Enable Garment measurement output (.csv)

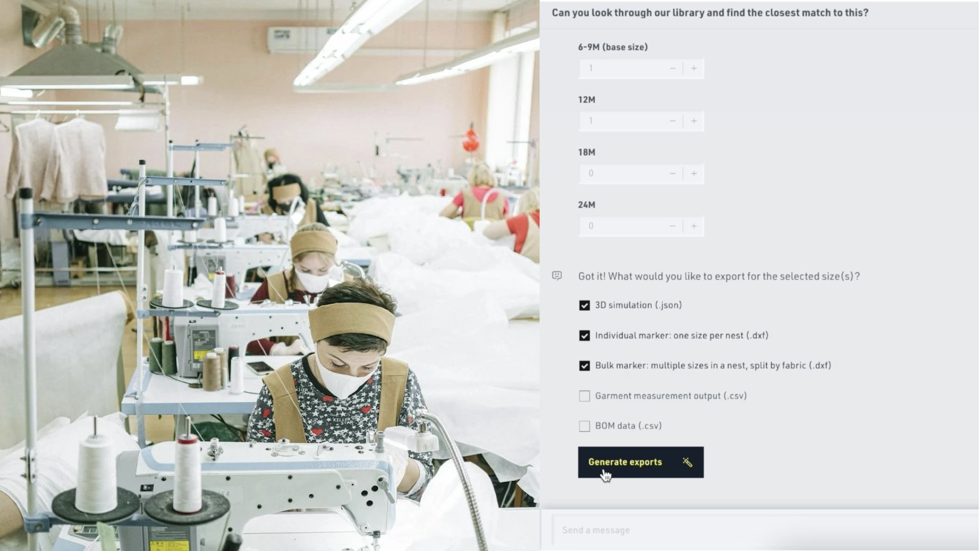pyautogui.click(x=584, y=396)
